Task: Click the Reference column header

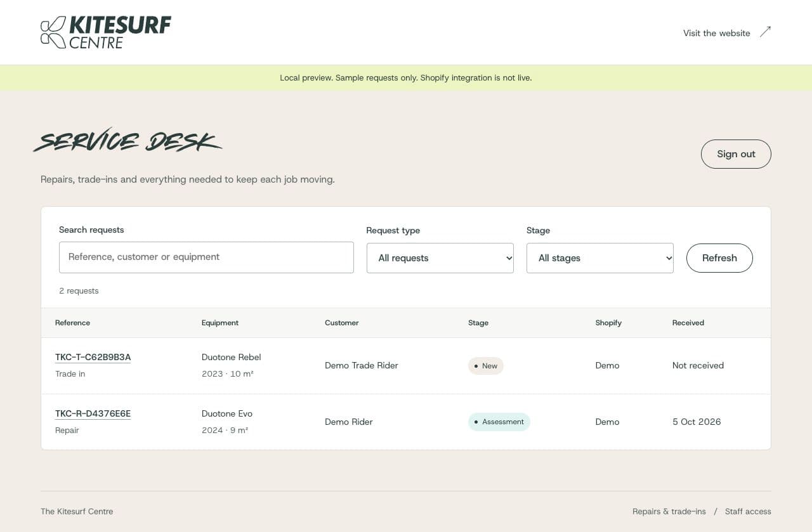Action: pos(72,323)
